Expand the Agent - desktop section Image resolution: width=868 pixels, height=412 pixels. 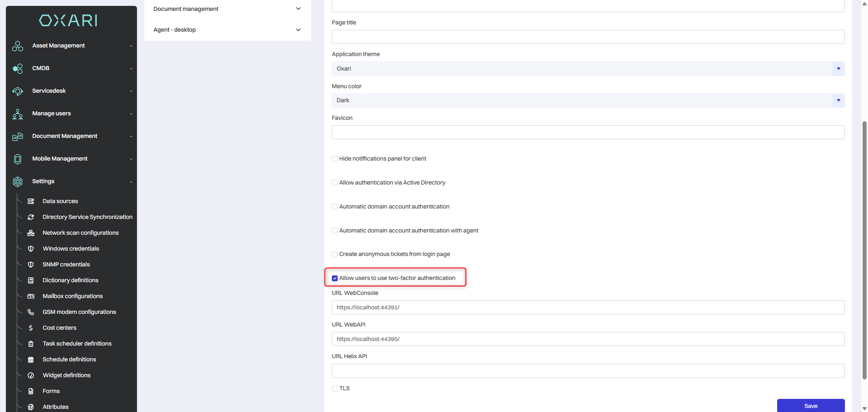[227, 30]
